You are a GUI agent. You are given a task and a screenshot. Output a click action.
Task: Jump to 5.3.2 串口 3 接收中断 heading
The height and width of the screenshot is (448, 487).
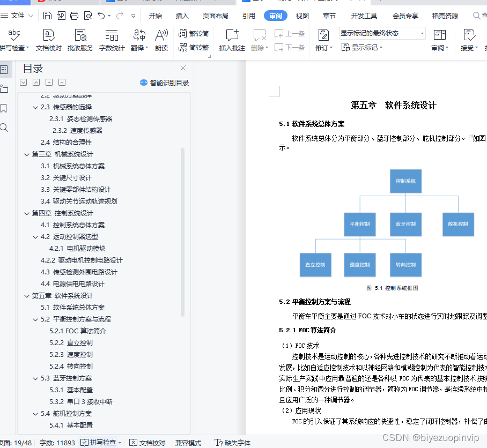(81, 402)
